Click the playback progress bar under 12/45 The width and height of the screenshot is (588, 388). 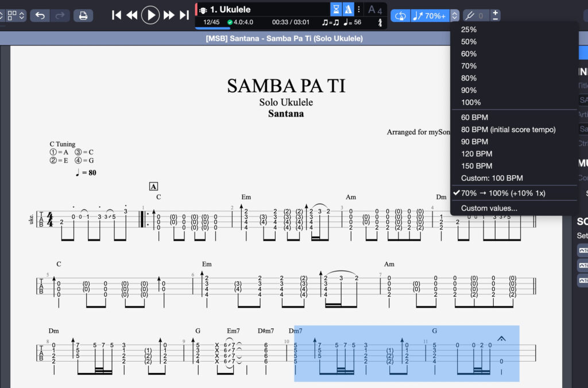212,29
